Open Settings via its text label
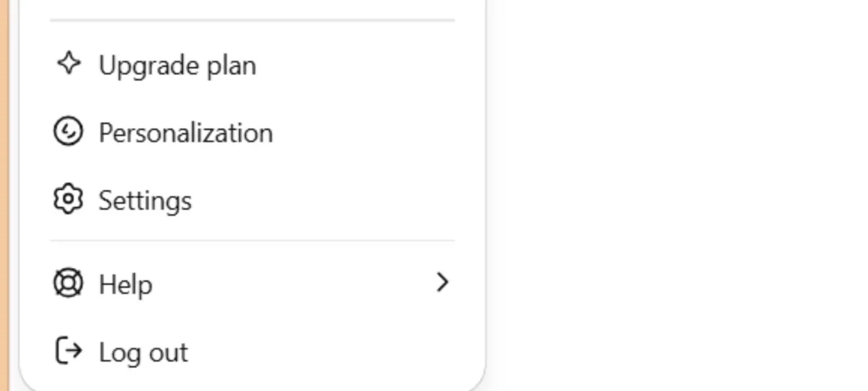 pos(145,201)
